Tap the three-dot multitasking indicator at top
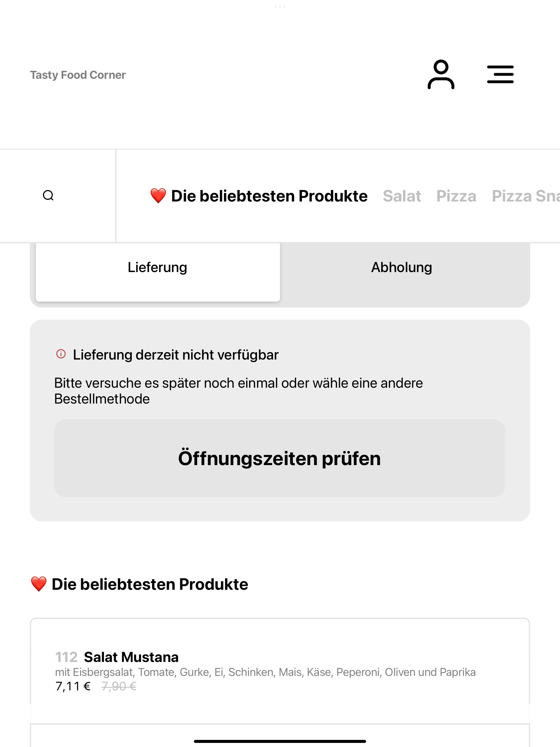 [280, 6]
